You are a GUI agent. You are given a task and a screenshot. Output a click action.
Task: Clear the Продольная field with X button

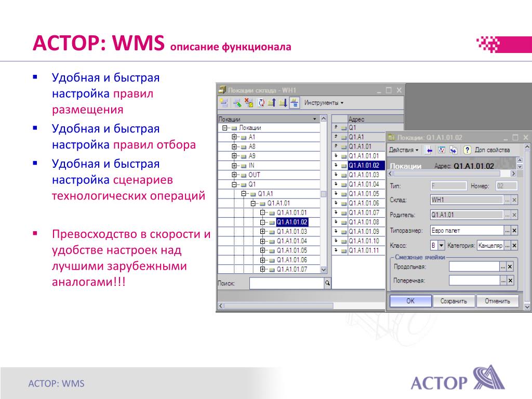(510, 267)
